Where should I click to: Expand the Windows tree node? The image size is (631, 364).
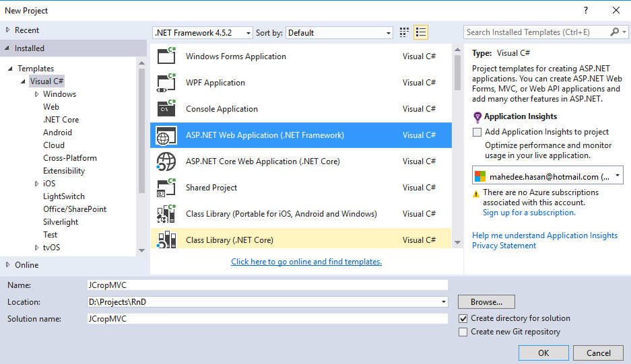coord(36,94)
